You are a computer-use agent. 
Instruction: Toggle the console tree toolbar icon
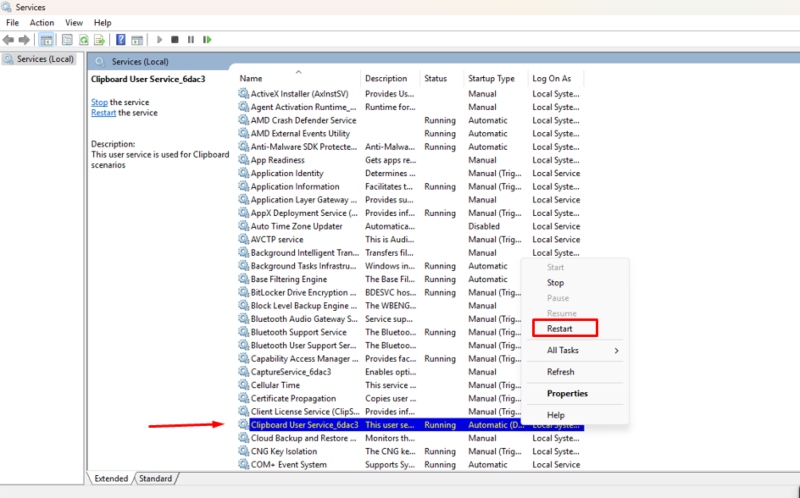(46, 40)
